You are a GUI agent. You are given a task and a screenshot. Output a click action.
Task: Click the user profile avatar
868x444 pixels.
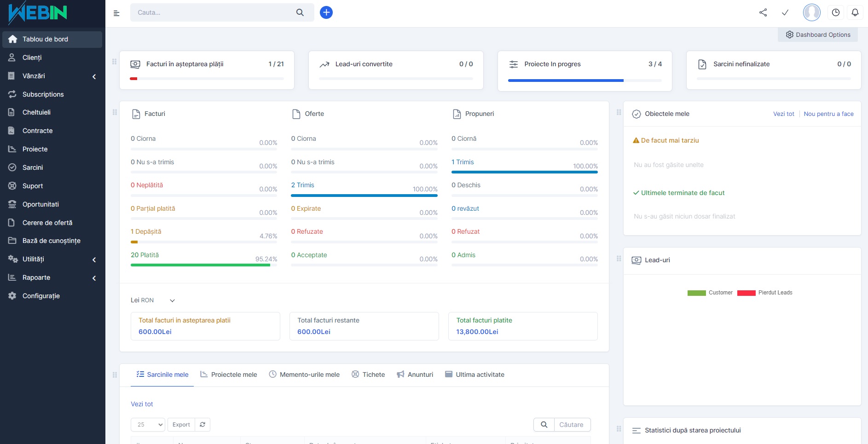(x=811, y=12)
